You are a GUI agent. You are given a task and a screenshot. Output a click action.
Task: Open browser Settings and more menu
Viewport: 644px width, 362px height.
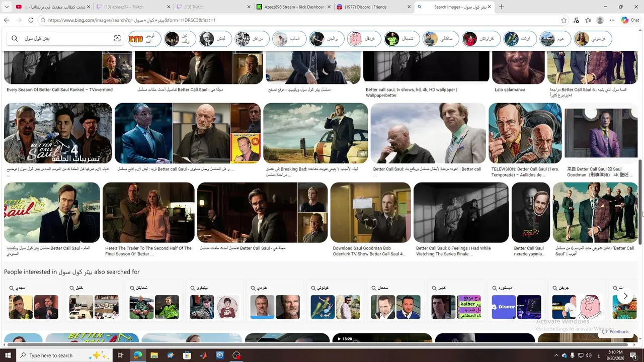(612, 20)
